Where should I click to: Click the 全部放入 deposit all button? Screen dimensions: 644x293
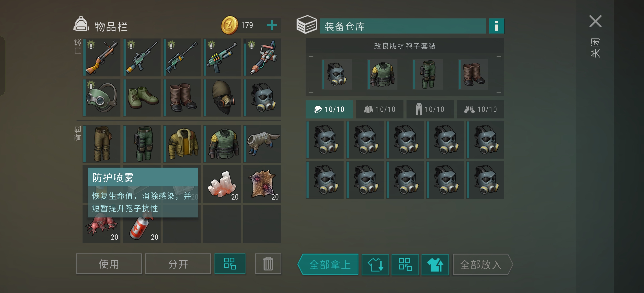[483, 264]
